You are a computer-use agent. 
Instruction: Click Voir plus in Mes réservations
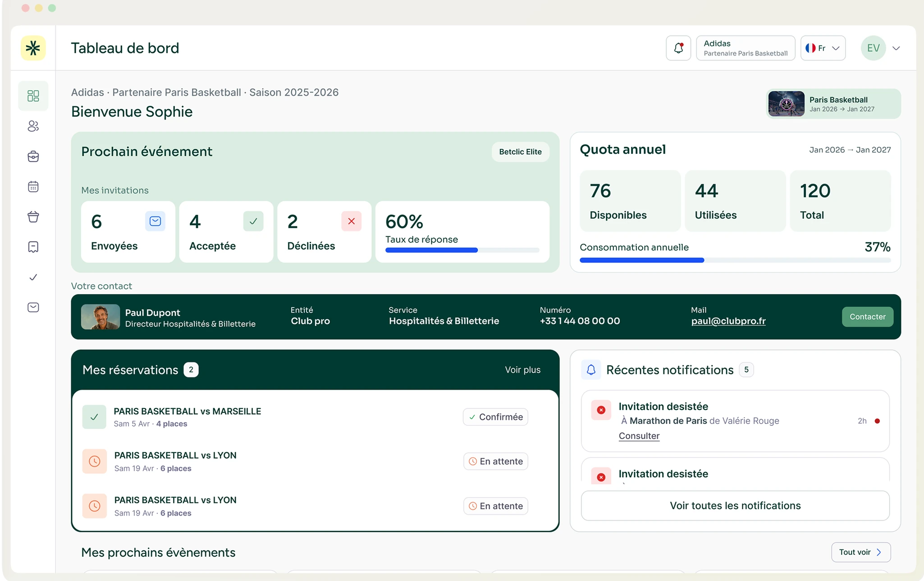[523, 370]
